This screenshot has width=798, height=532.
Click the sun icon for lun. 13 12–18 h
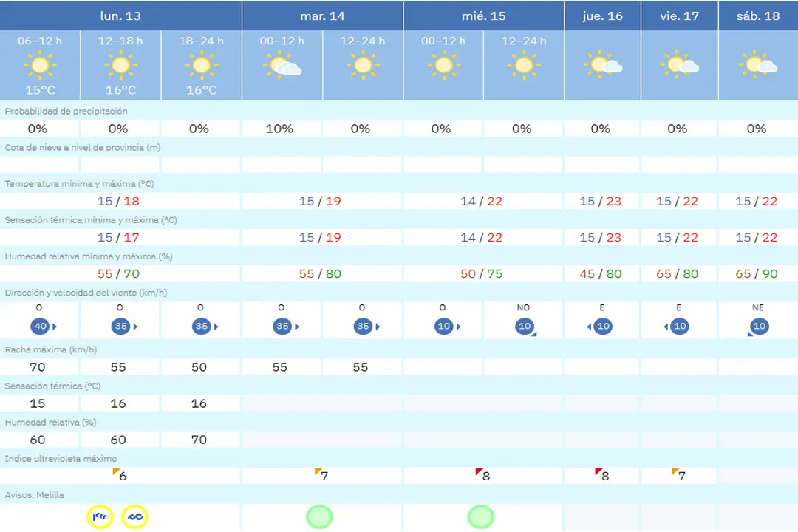120,66
